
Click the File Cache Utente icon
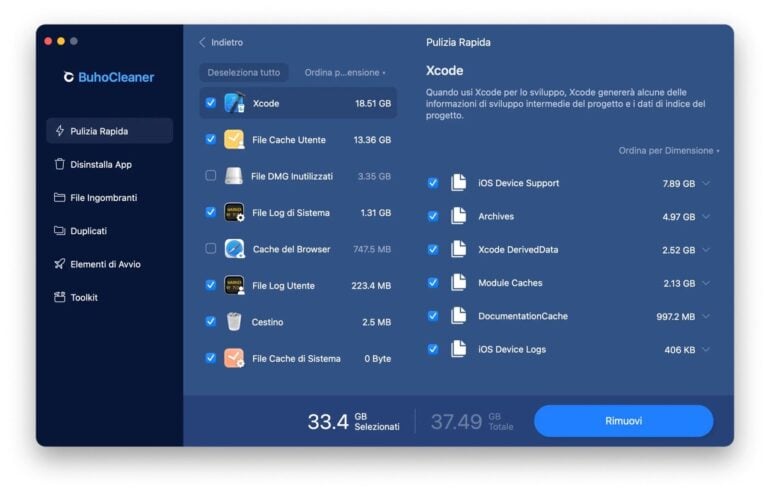point(234,139)
